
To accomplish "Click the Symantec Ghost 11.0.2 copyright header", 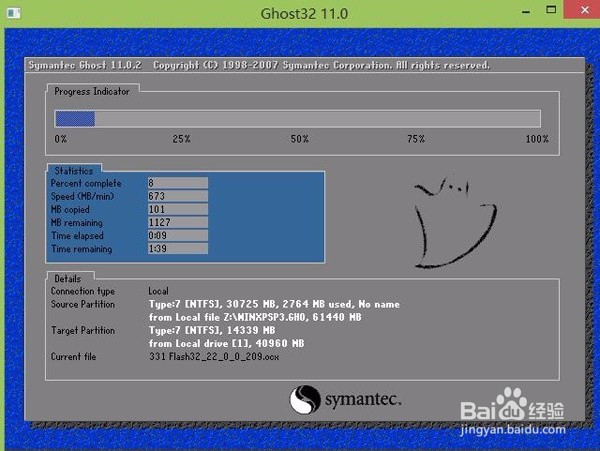I will click(259, 65).
